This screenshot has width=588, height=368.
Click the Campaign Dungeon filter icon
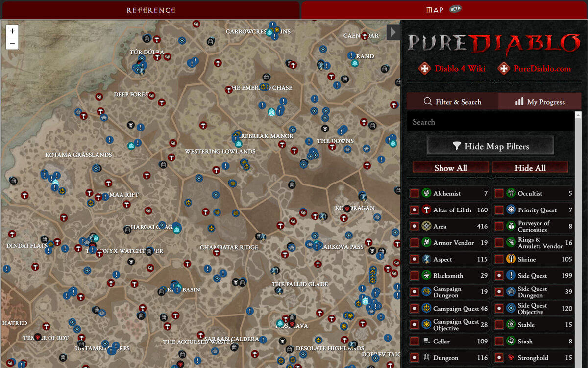426,292
